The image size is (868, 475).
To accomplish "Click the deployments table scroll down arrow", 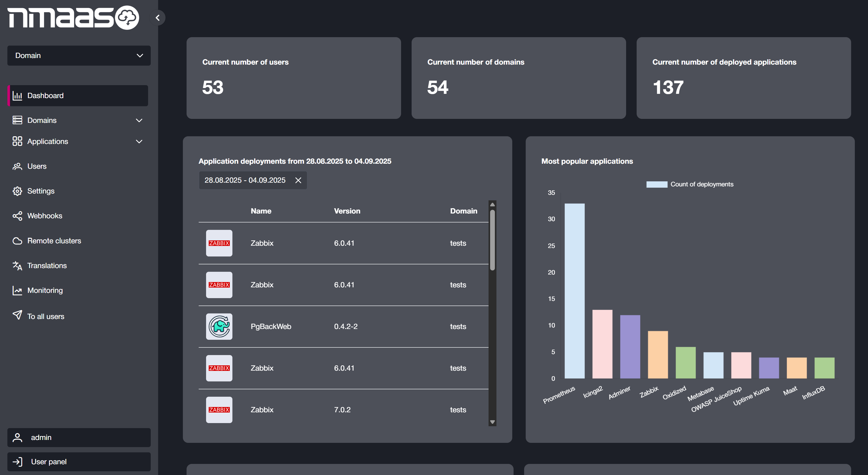I will tap(492, 422).
